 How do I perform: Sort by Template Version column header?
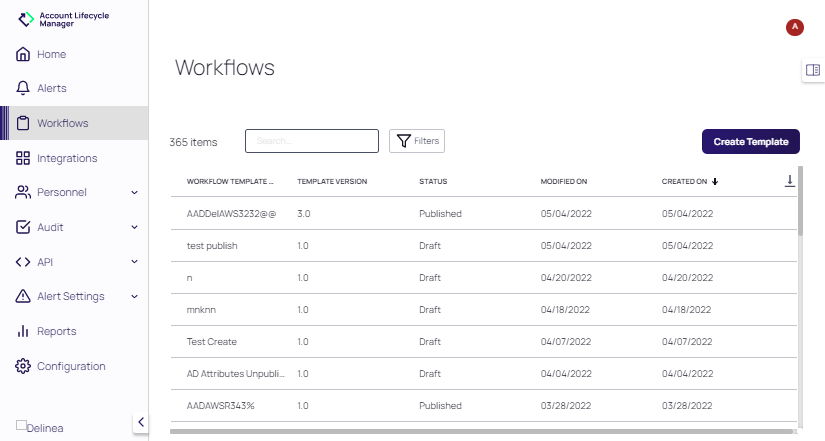(332, 182)
